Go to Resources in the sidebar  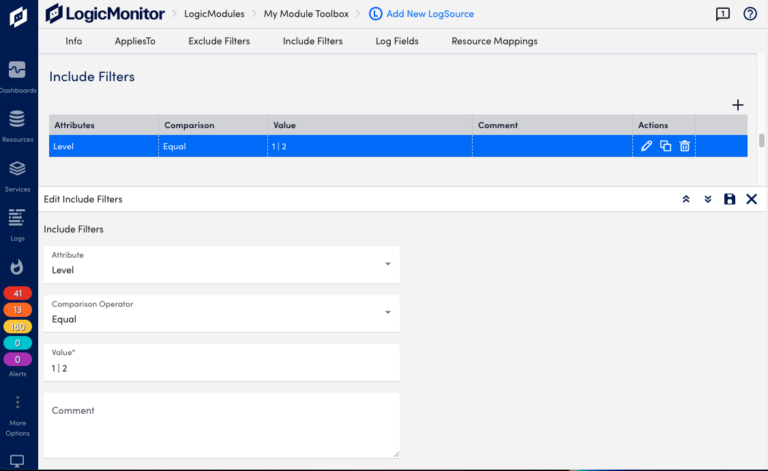tap(17, 125)
